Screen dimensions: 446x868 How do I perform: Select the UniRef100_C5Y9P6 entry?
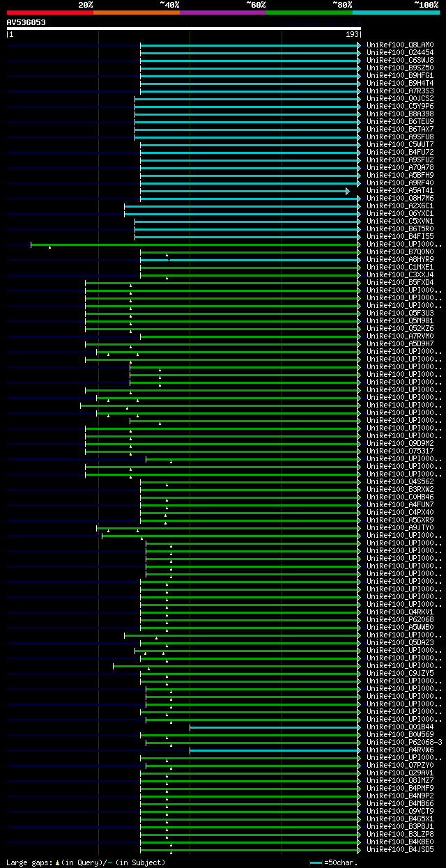[x=400, y=106]
